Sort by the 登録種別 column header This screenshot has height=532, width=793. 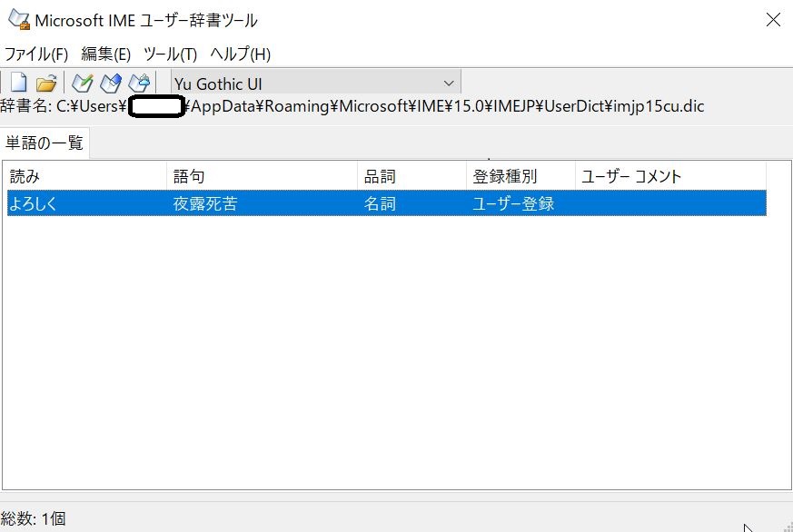pos(520,176)
